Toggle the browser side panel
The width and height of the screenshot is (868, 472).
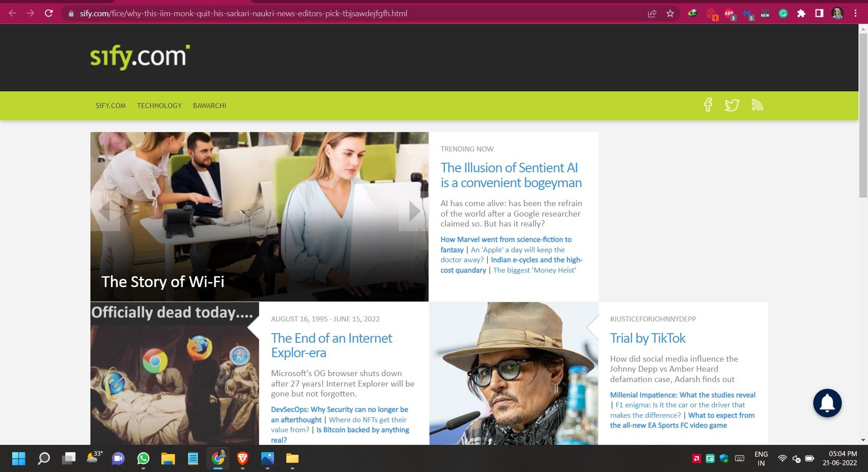point(819,14)
